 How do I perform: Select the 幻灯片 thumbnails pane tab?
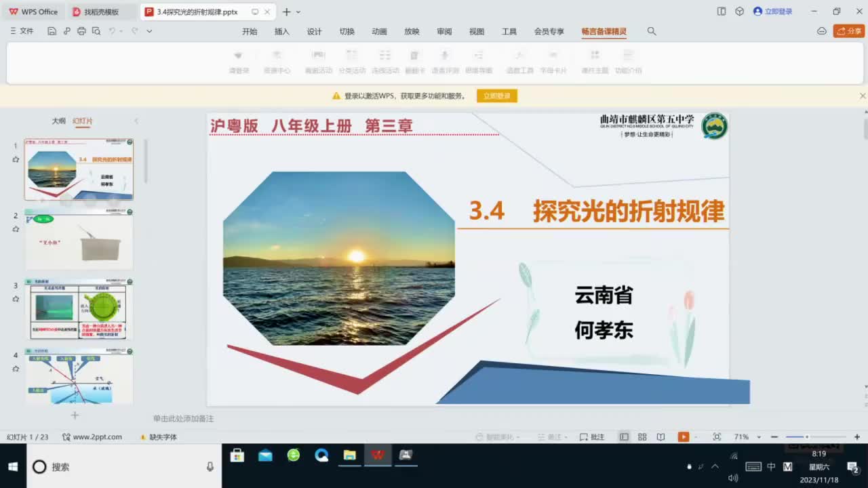83,121
